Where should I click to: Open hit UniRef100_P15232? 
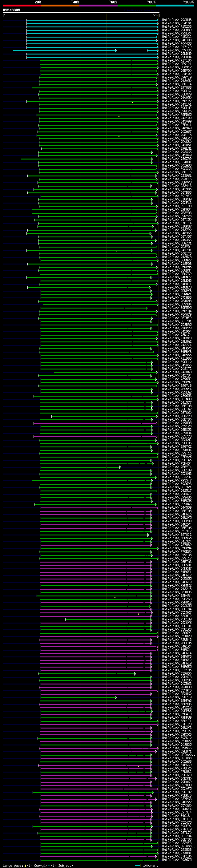(176, 37)
